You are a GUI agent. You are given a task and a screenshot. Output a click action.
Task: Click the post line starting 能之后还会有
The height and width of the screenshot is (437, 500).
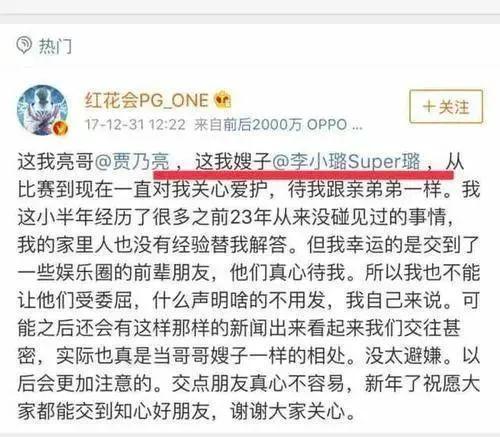[x=239, y=328]
